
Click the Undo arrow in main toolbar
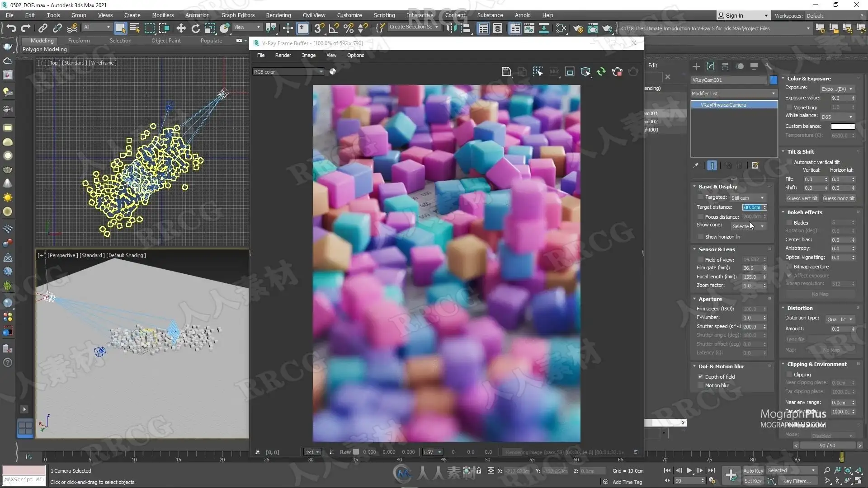pyautogui.click(x=11, y=28)
